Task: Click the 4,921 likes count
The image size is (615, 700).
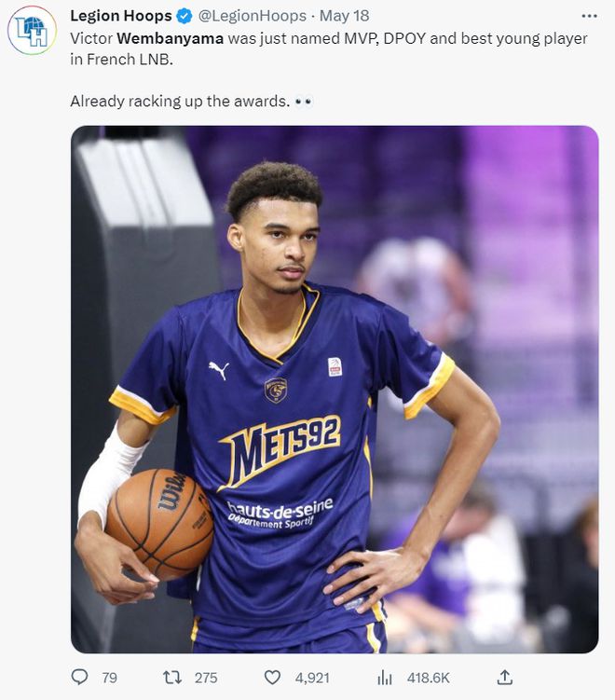Action: [312, 678]
